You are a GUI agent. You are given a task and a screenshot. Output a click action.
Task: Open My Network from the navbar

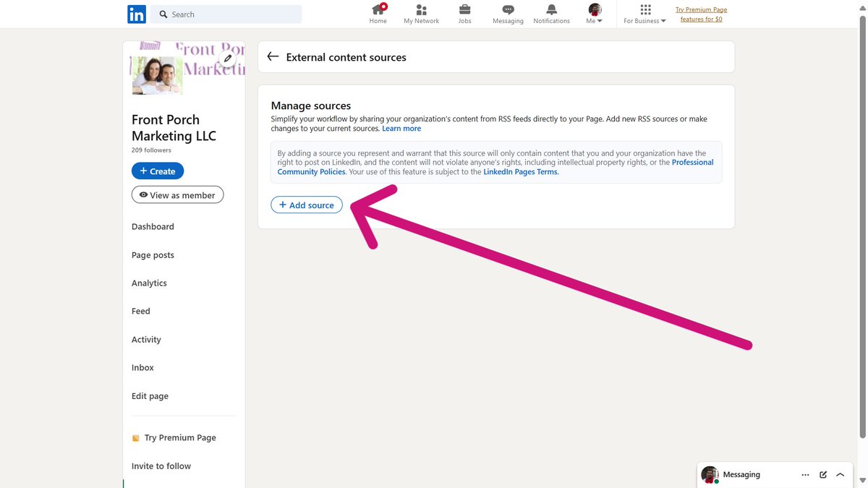(x=421, y=14)
